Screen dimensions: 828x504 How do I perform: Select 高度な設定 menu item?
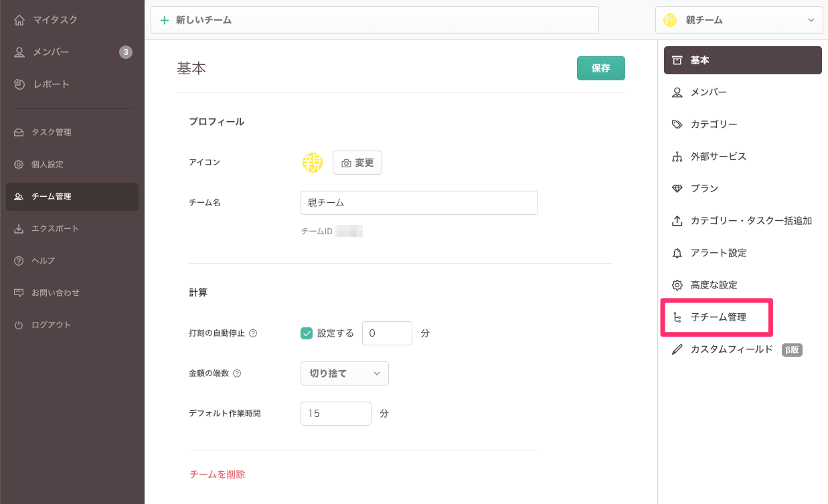714,285
